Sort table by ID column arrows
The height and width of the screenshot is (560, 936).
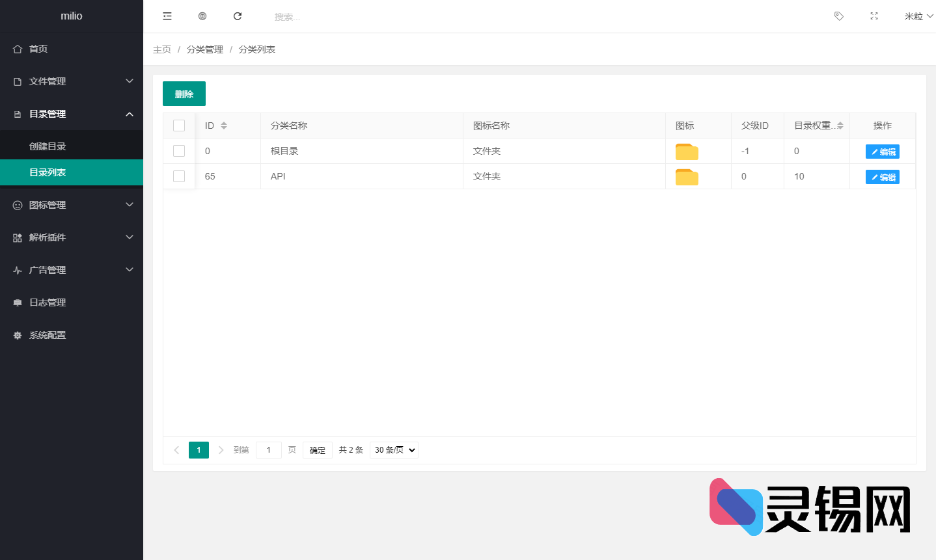click(224, 126)
